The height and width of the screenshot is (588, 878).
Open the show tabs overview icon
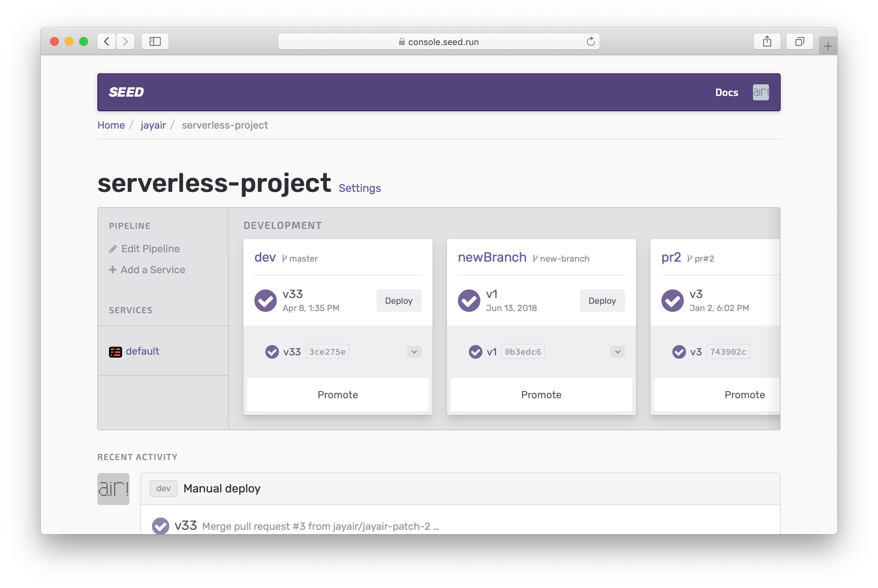[799, 41]
